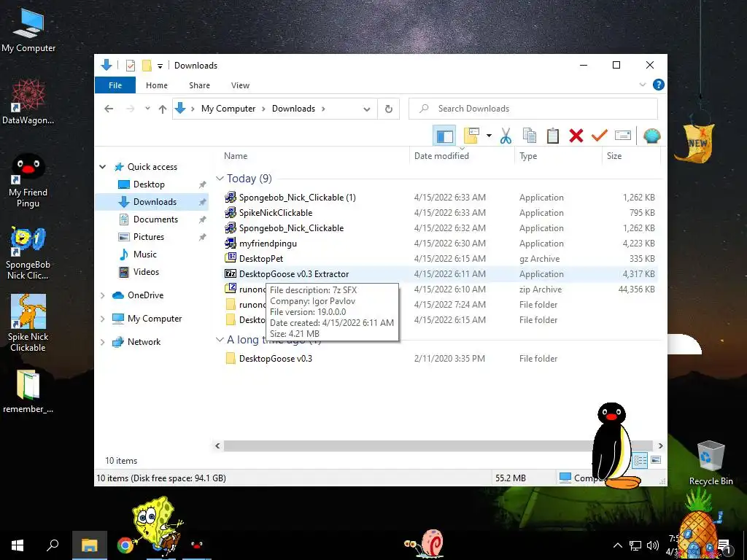The height and width of the screenshot is (560, 747).
Task: Click the volume speaker tray icon
Action: 653,545
